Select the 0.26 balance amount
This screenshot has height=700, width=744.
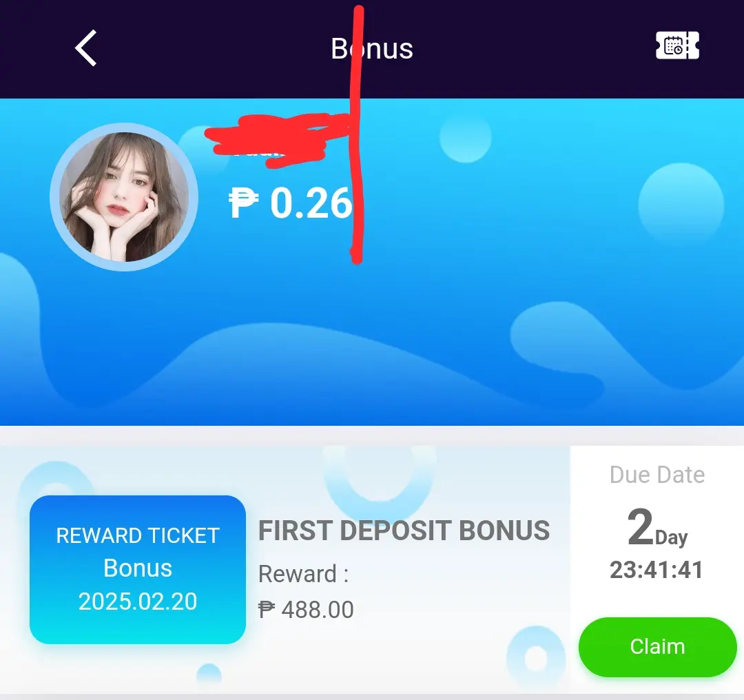click(x=311, y=203)
